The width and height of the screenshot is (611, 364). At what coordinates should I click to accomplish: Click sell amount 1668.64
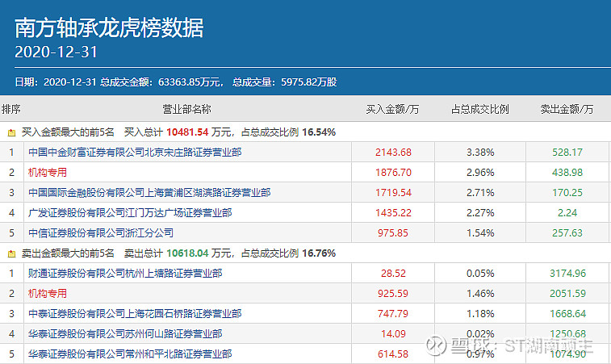567,314
